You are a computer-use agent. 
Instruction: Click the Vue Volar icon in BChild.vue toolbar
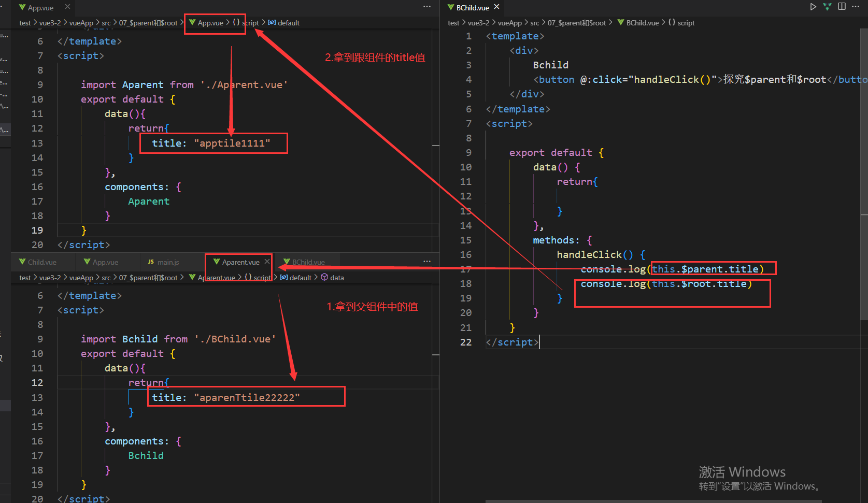point(828,7)
